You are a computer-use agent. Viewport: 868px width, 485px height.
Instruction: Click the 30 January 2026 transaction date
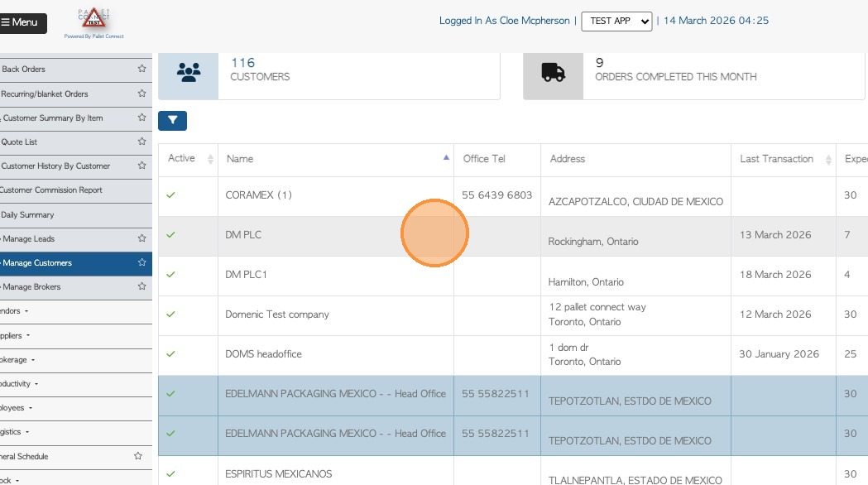tap(779, 354)
